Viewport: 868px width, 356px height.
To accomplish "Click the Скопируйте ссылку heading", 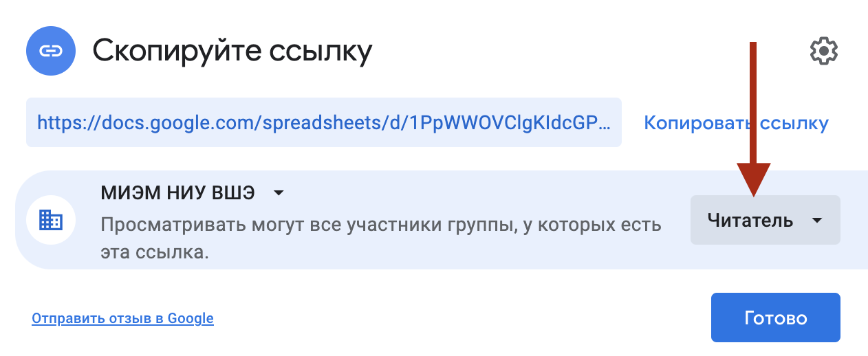I will 232,50.
